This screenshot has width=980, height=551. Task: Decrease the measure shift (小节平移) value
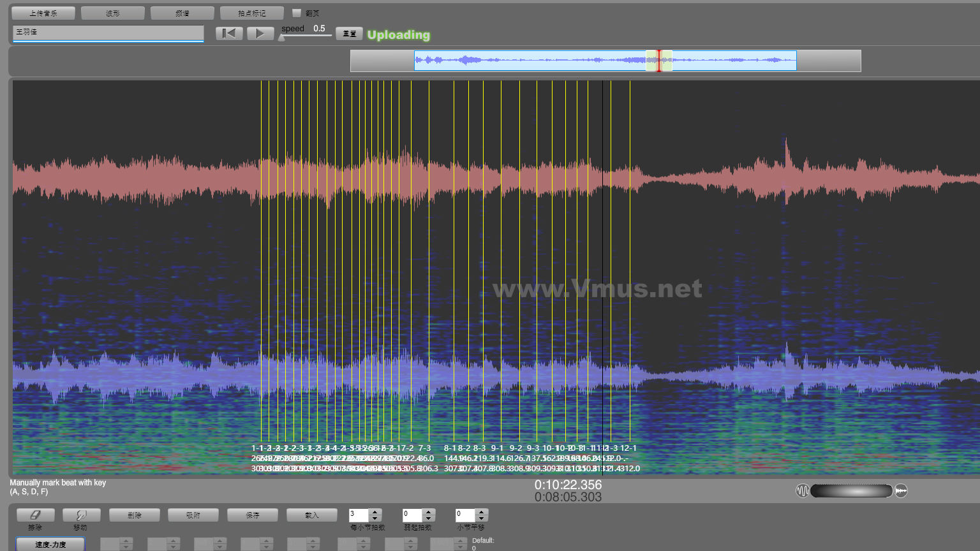point(482,518)
